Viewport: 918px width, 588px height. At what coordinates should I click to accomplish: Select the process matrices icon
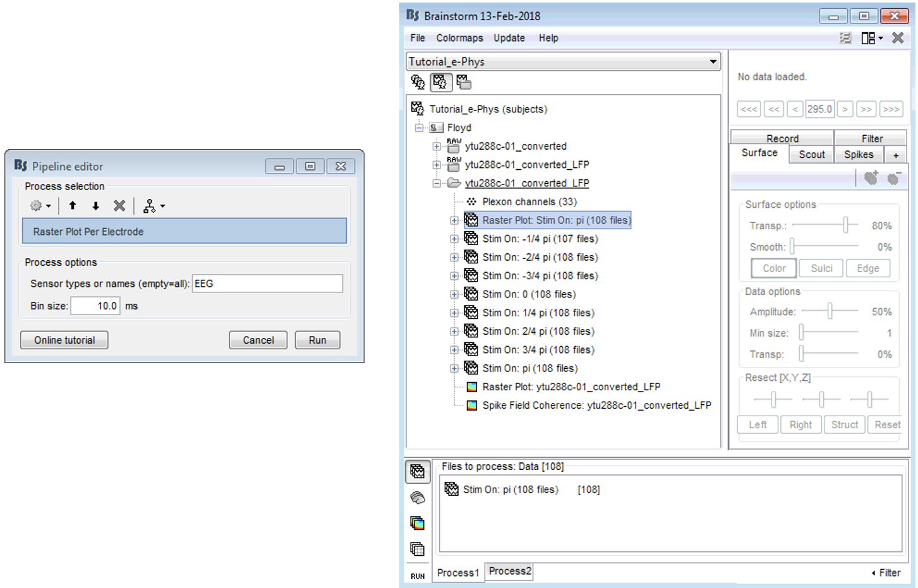point(418,549)
